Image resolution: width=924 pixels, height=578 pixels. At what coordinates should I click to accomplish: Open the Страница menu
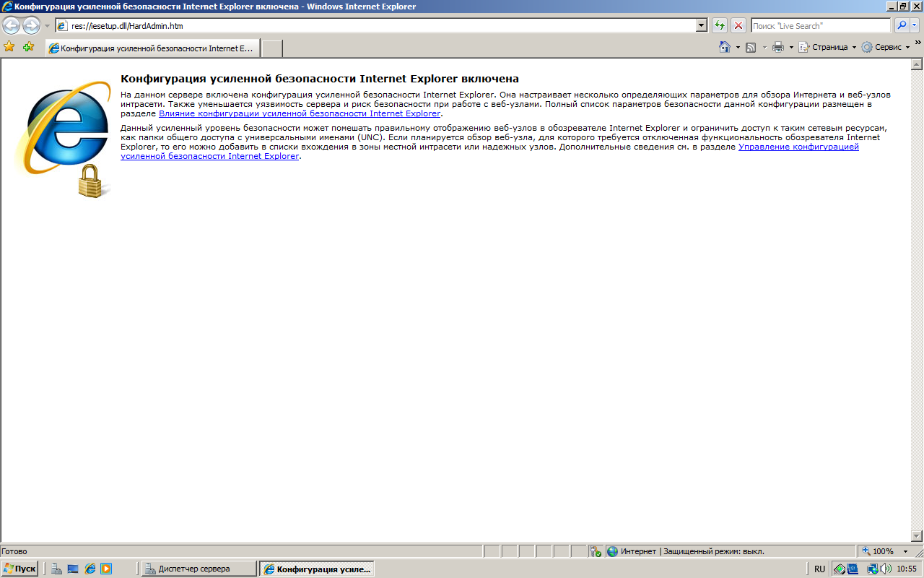(827, 47)
